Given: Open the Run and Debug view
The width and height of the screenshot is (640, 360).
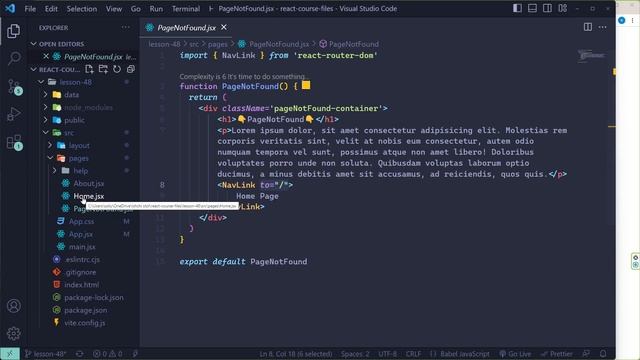Looking at the screenshot, I should [x=14, y=114].
